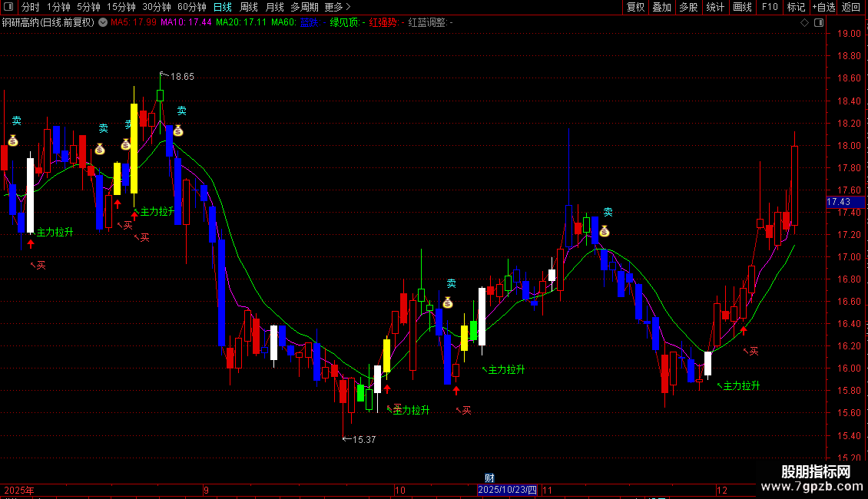Screen dimensions: 868x499
Task: Select the 日线 daily chart tab
Action: coord(223,7)
